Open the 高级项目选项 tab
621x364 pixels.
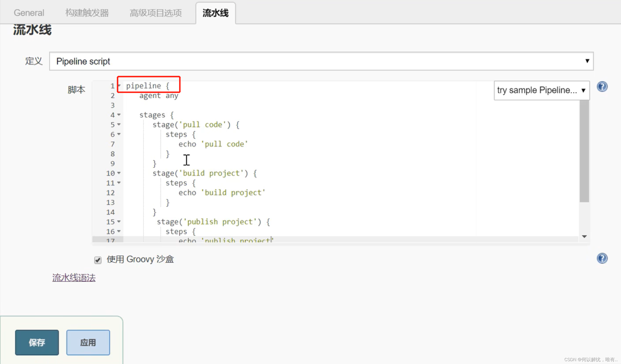156,13
